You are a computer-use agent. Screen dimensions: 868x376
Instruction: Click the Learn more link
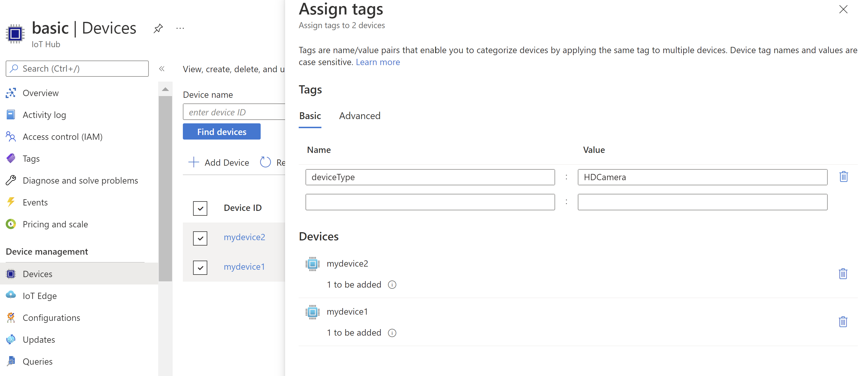click(378, 62)
